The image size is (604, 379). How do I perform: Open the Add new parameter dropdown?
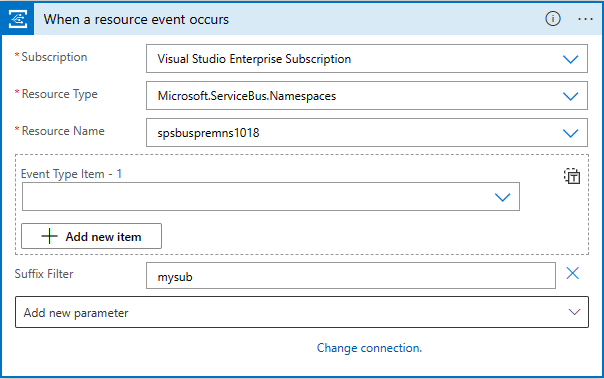point(302,312)
